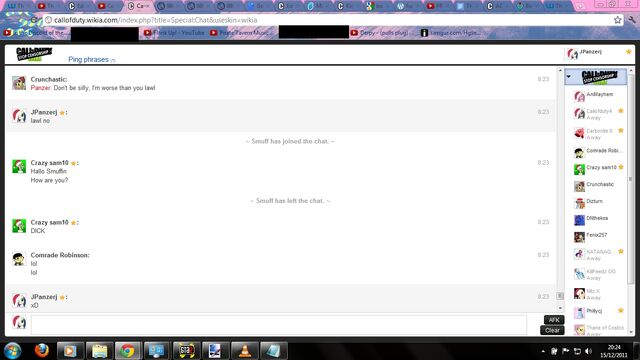The width and height of the screenshot is (640, 360).
Task: Open Fenix257's avatar in the user list
Action: [x=579, y=237]
